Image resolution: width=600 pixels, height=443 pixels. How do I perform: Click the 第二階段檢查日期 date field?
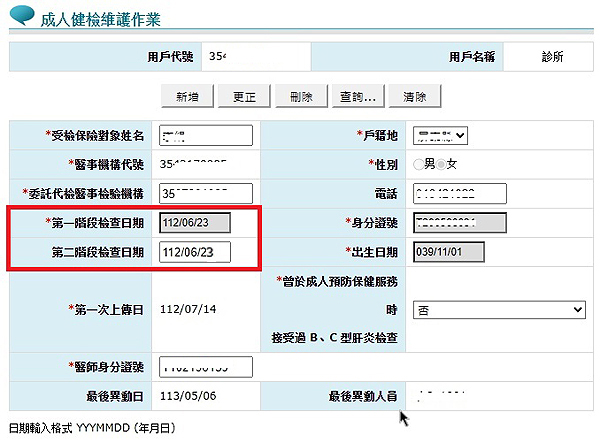click(195, 251)
